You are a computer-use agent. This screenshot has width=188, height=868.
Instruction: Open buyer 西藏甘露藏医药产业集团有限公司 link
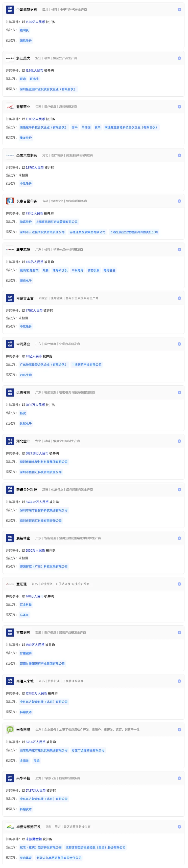click(42, 663)
